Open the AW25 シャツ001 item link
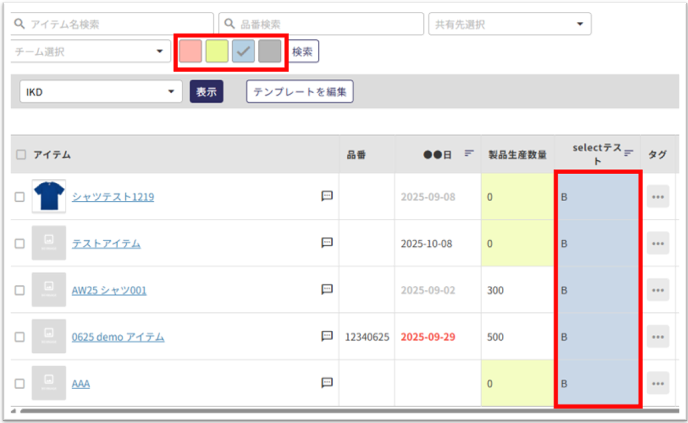The height and width of the screenshot is (423, 688). (x=109, y=290)
